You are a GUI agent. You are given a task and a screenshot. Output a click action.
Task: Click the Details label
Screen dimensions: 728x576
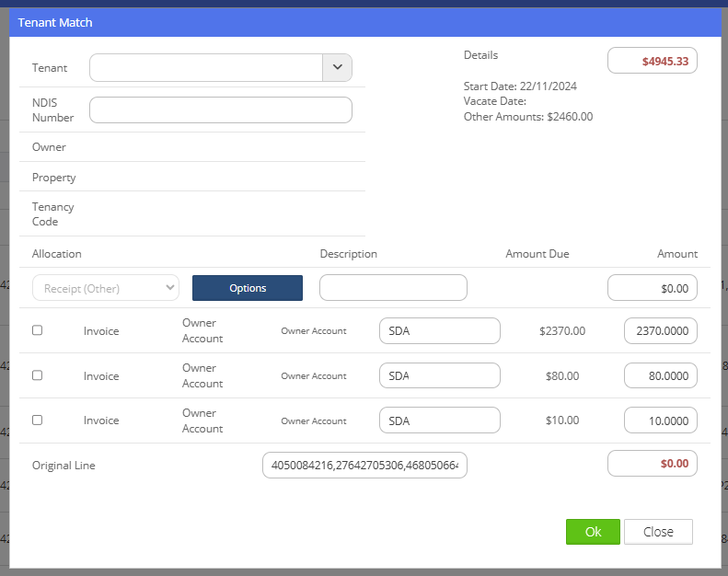pyautogui.click(x=480, y=55)
